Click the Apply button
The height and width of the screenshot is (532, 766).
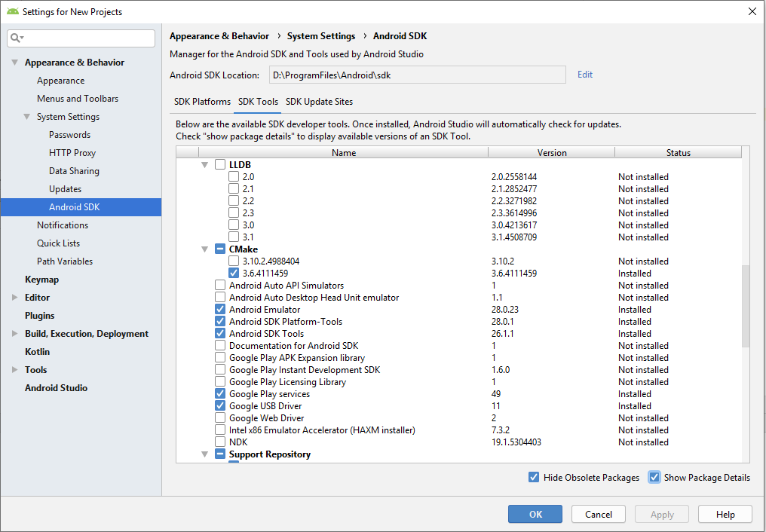pyautogui.click(x=662, y=514)
